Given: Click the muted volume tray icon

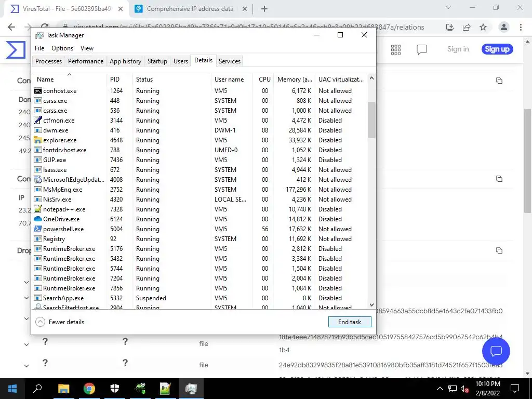Looking at the screenshot, I should click(x=465, y=389).
